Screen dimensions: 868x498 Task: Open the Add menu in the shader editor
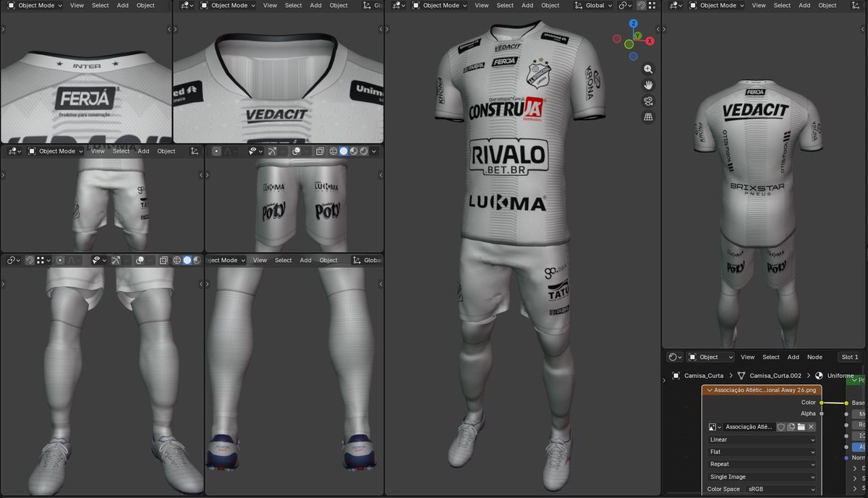[x=793, y=357]
